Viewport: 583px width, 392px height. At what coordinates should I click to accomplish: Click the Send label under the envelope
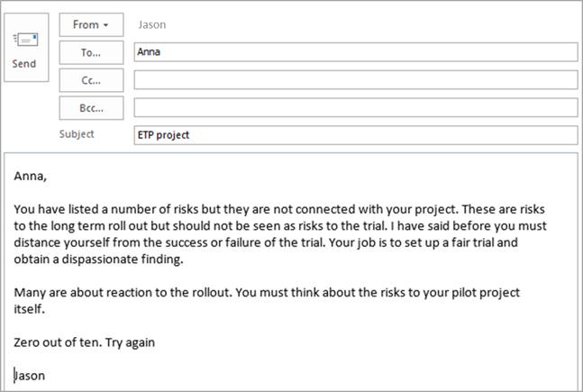pyautogui.click(x=24, y=64)
